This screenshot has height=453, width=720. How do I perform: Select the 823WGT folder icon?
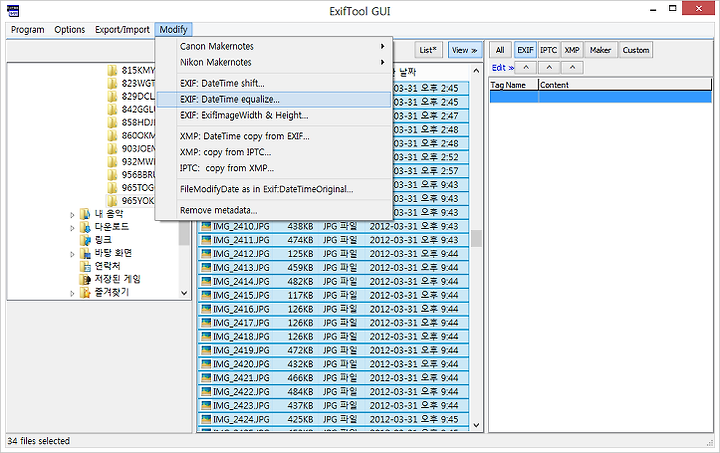point(112,84)
